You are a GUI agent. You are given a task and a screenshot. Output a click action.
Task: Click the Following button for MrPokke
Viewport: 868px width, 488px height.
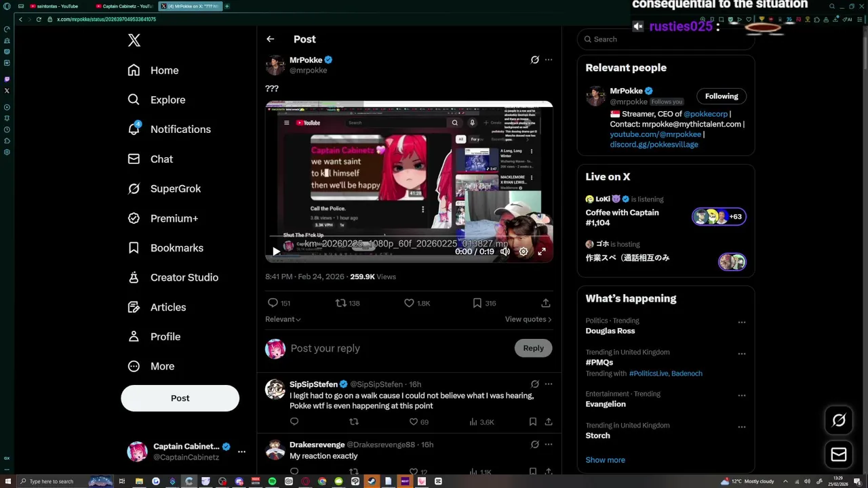click(x=722, y=96)
